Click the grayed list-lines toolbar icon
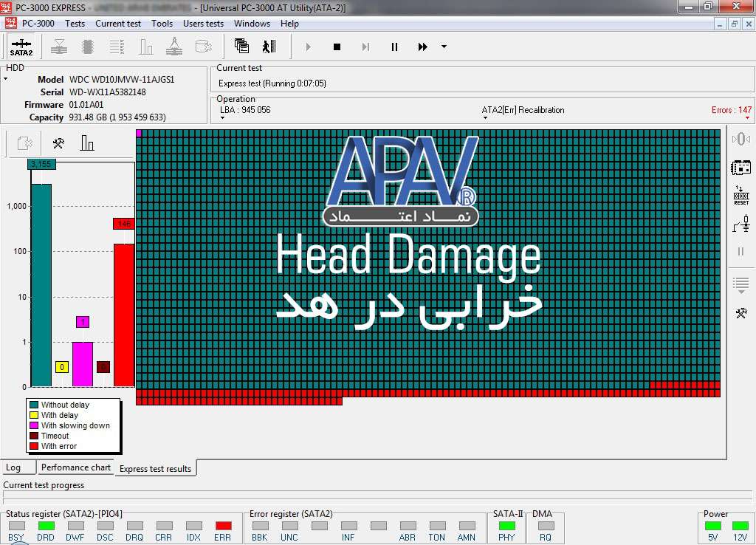Image resolution: width=756 pixels, height=545 pixels. coord(117,47)
